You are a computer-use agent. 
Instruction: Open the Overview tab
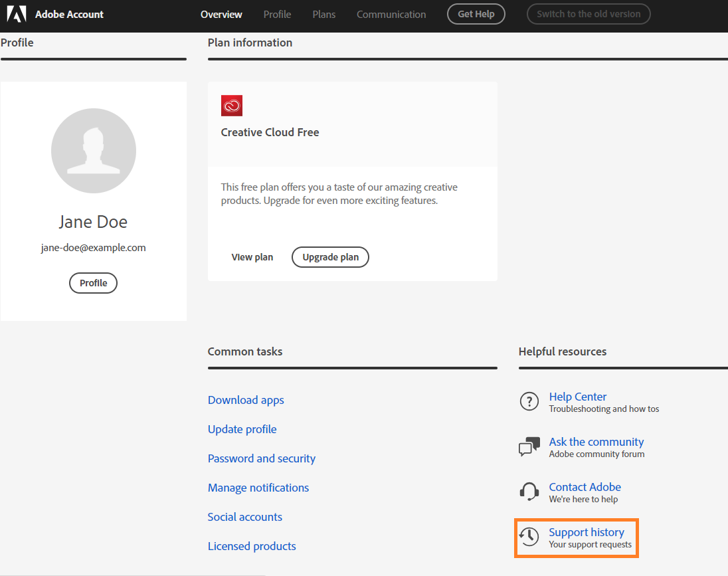pyautogui.click(x=221, y=15)
